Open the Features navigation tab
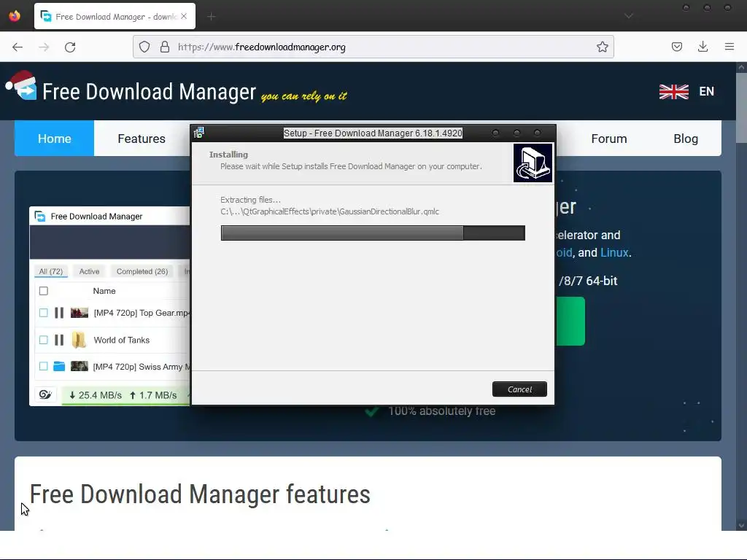The height and width of the screenshot is (560, 747). [142, 138]
